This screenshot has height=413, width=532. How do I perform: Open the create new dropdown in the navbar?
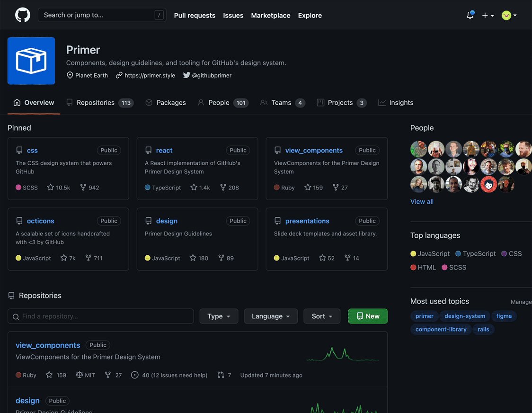click(x=488, y=15)
